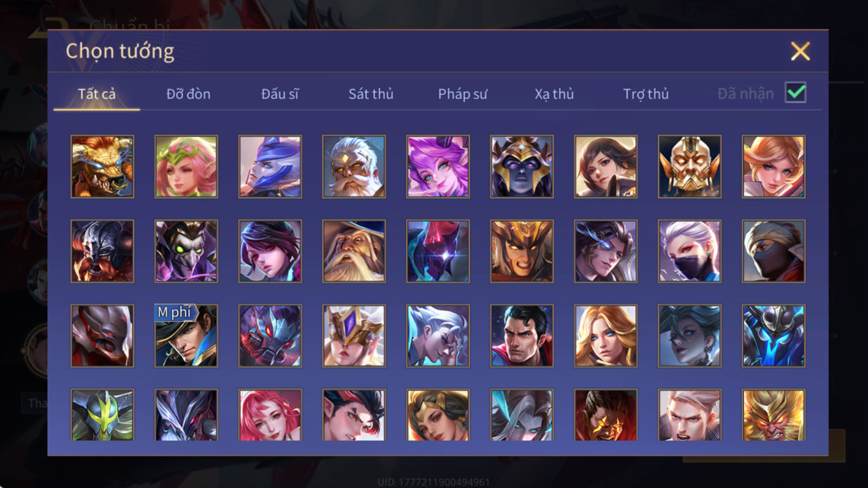868x488 pixels.
Task: Select the golden-masked armored warrior hero
Action: (x=690, y=166)
